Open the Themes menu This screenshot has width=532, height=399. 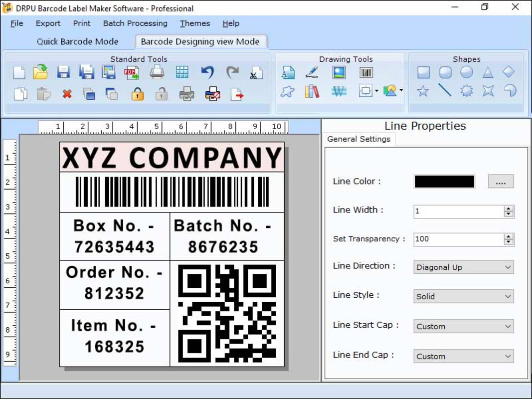point(194,23)
